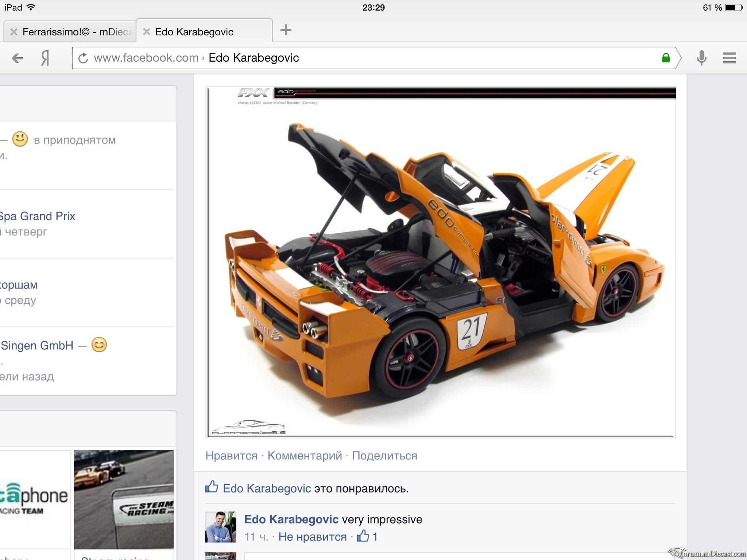Viewport: 747px width, 560px height.
Task: Click comment timestamp 11 ч.
Action: click(256, 537)
